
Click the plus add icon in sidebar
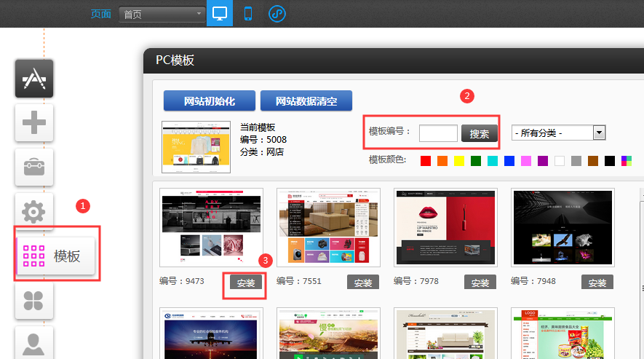(x=34, y=123)
